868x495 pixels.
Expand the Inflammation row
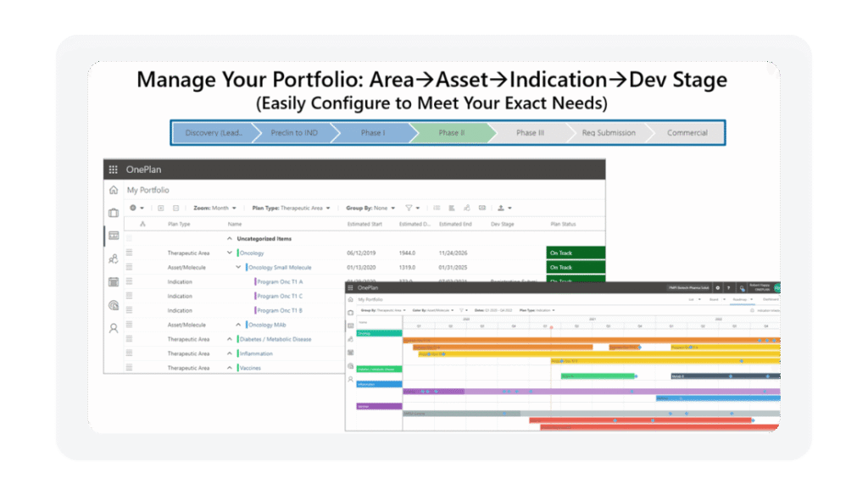click(230, 353)
